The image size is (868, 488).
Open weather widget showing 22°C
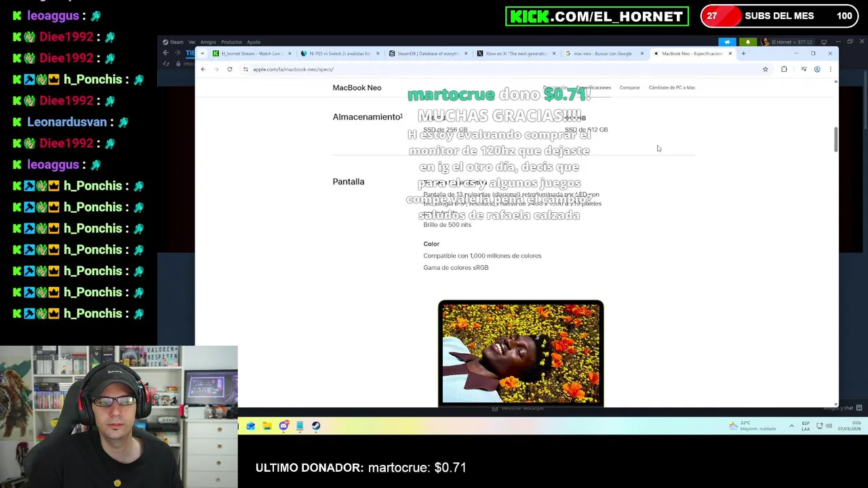[x=753, y=426]
